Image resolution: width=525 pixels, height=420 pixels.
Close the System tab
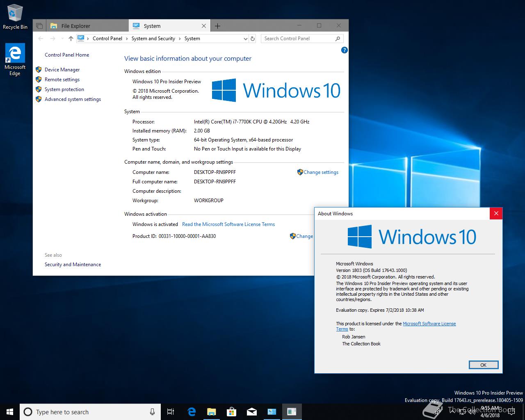(x=204, y=26)
